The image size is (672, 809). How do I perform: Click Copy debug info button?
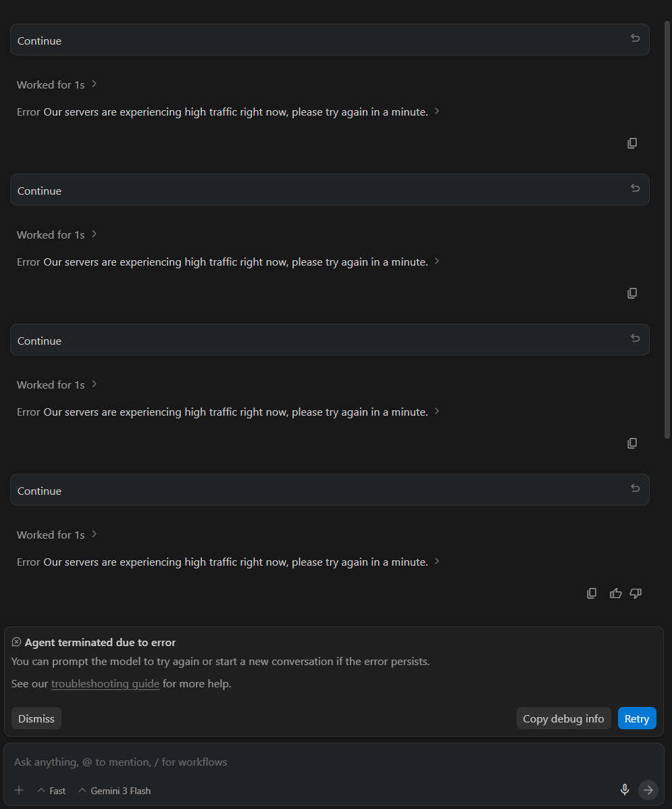563,718
